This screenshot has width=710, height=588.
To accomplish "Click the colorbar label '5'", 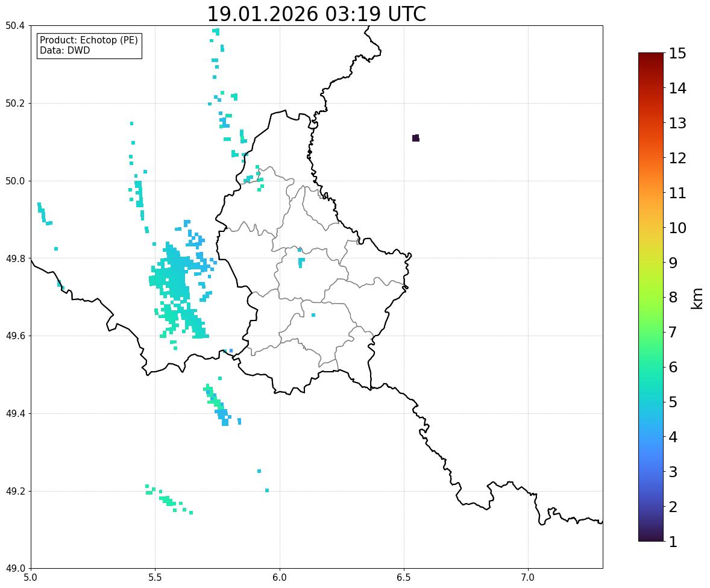I will pos(673,402).
